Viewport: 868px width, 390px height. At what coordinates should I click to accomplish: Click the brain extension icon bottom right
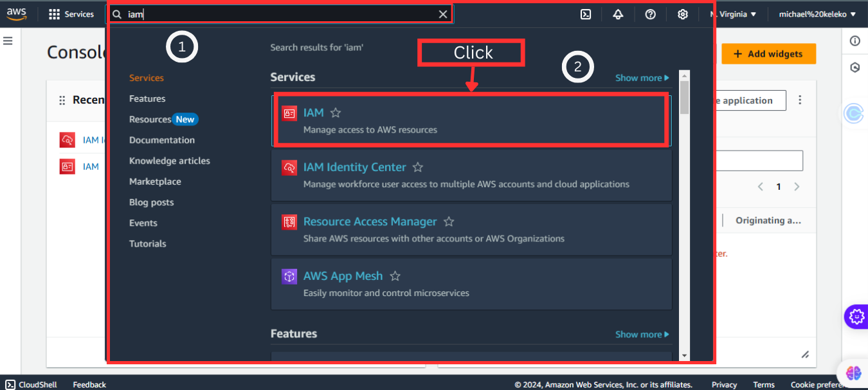[854, 372]
